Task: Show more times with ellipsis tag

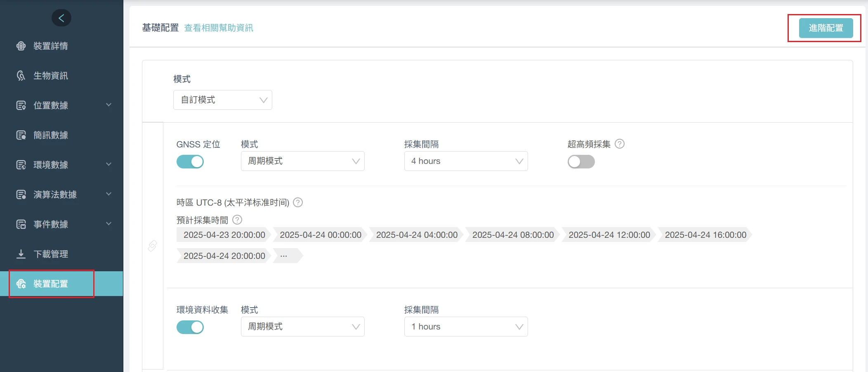Action: (x=288, y=256)
